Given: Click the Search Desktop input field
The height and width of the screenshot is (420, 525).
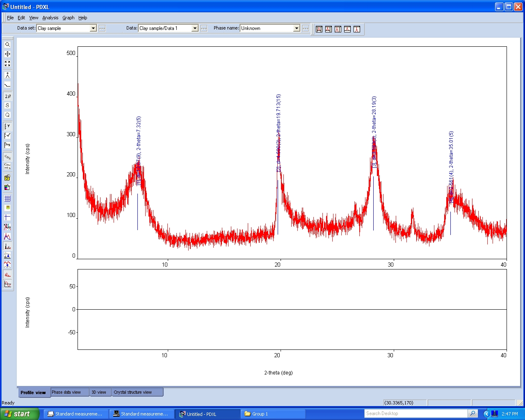Looking at the screenshot, I should coord(415,413).
